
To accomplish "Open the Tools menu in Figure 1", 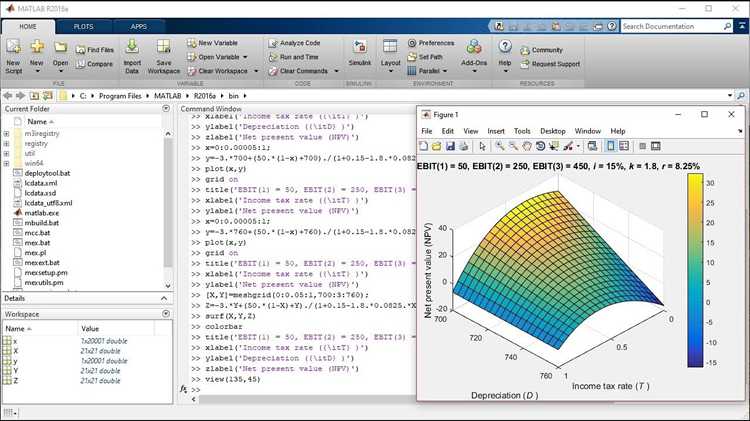I will 522,131.
